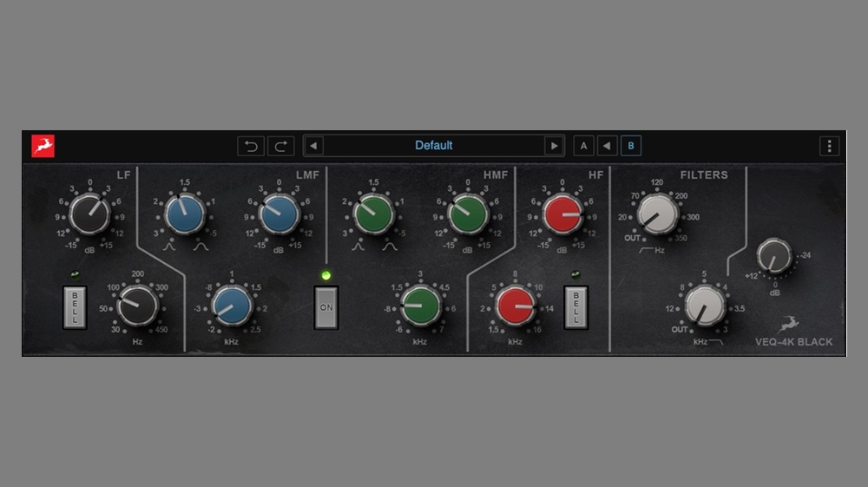
Task: Toggle the LF BELL switch
Action: pos(75,307)
